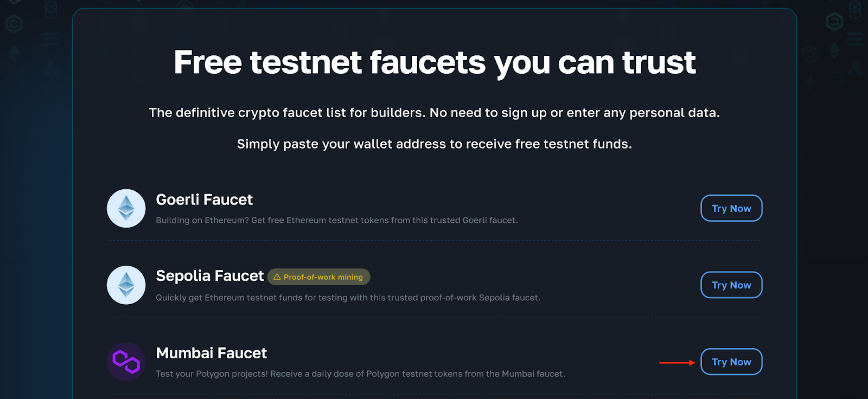Click the Ethereum icon beside Goerli Faucet
Viewport: 868px width, 399px height.
click(x=126, y=208)
